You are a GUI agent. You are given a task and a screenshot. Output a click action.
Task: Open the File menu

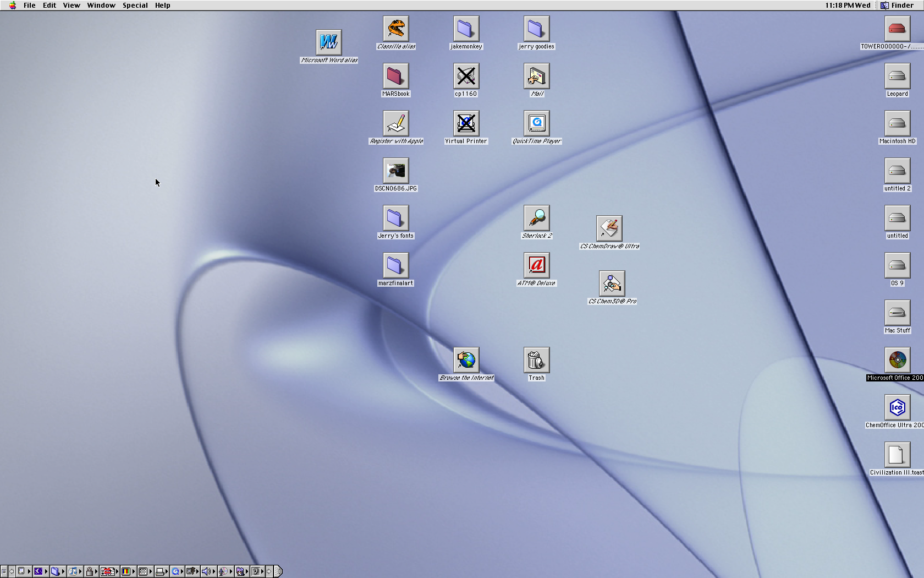click(29, 5)
